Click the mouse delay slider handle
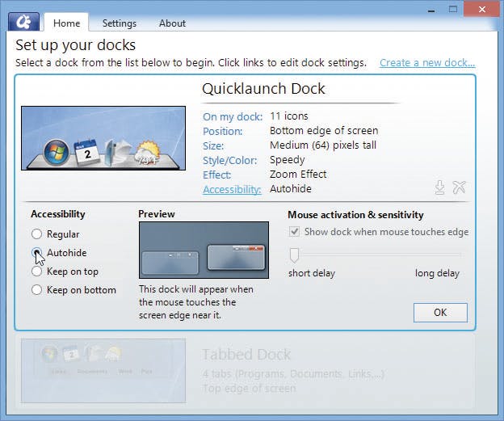This screenshot has height=421, width=504. tap(294, 255)
